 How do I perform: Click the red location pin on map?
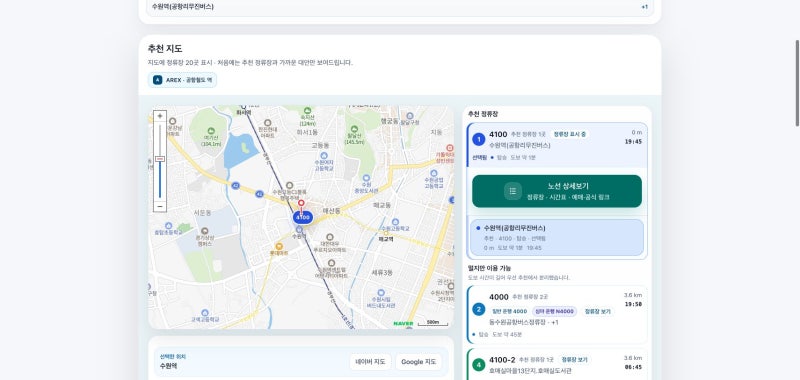point(301,204)
